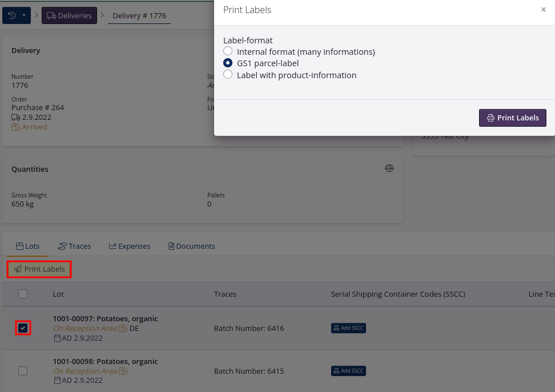Toggle the select-all lots checkbox
This screenshot has width=555, height=392.
(x=23, y=294)
